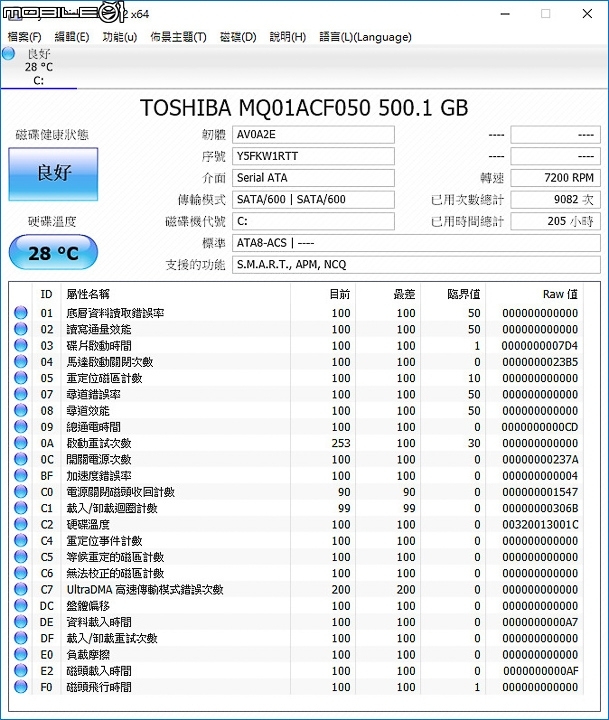Minimize the CrystalDiskInfo window
This screenshot has height=720, width=609.
tap(505, 14)
